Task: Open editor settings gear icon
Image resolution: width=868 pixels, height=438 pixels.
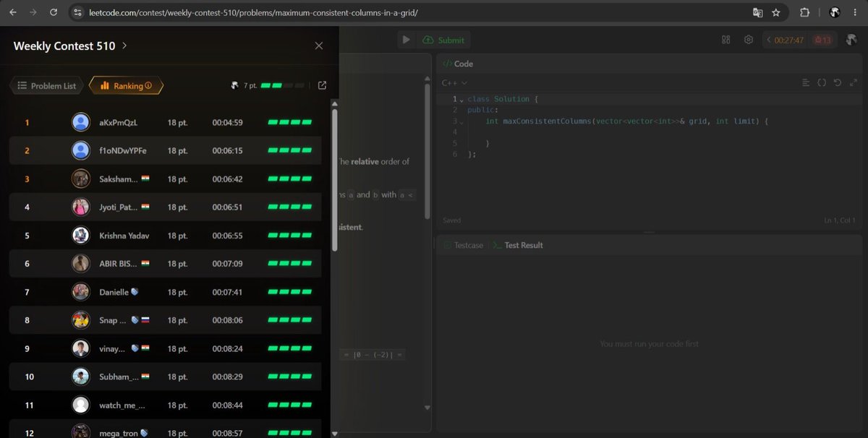Action: (x=749, y=40)
